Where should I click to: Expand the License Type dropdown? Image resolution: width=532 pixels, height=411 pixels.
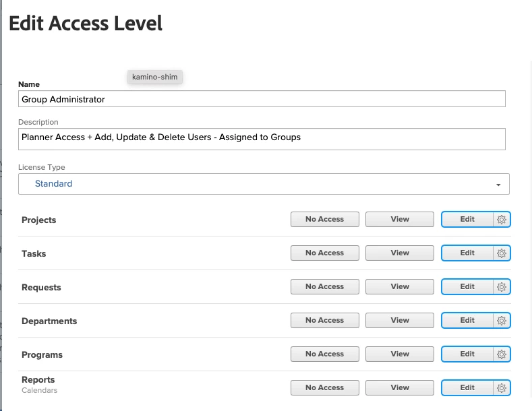click(x=264, y=184)
